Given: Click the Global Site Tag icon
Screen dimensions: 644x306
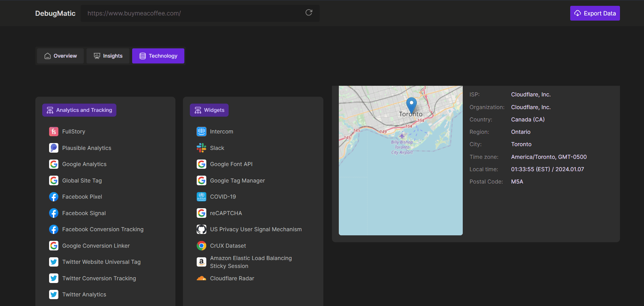Looking at the screenshot, I should [54, 180].
